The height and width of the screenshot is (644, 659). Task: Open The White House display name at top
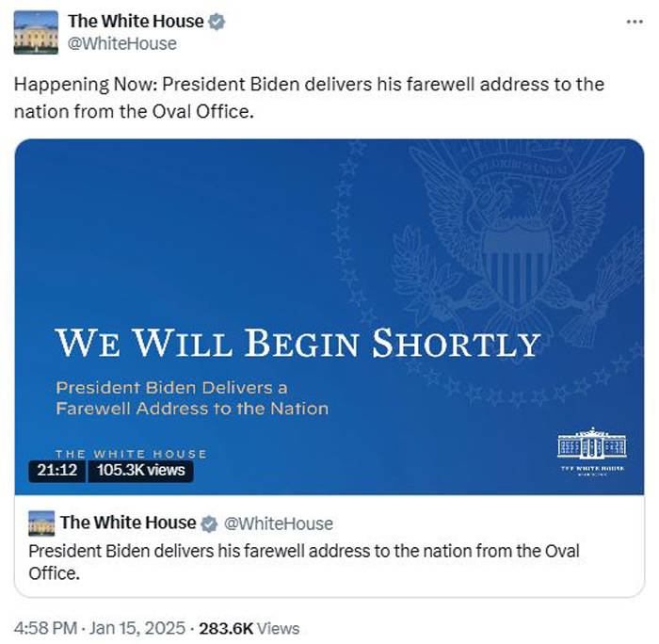pyautogui.click(x=136, y=22)
